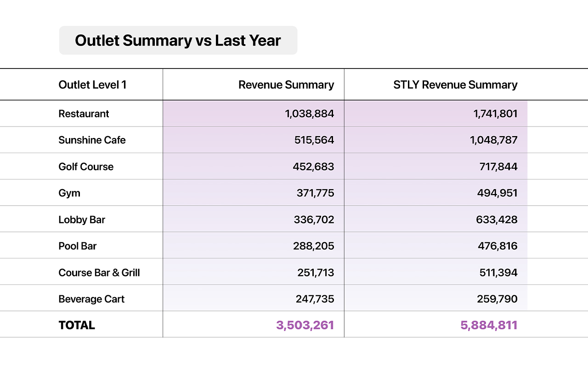Select the Gym outlet row
Screen dimensions: 588x368
click(69, 193)
